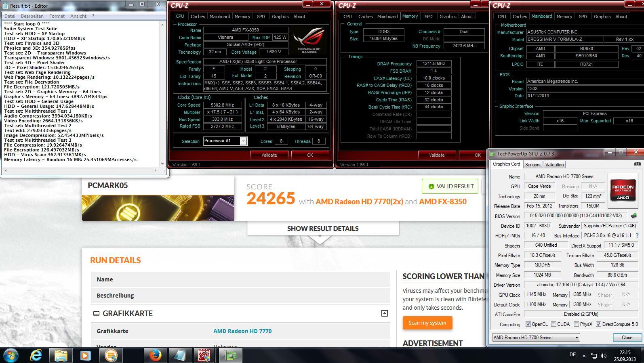644x363 pixels.
Task: Switch to Graphics tab in first CPU-Z window
Action: [x=280, y=17]
